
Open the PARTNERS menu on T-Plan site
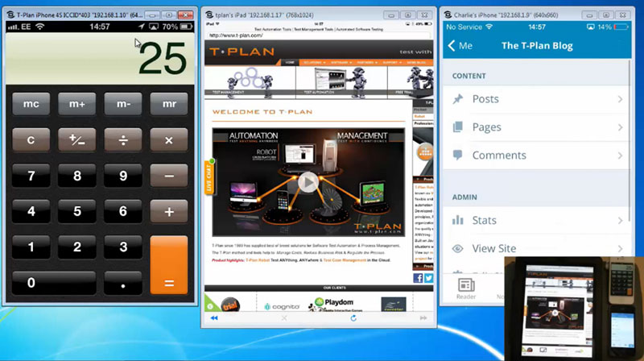coord(367,63)
